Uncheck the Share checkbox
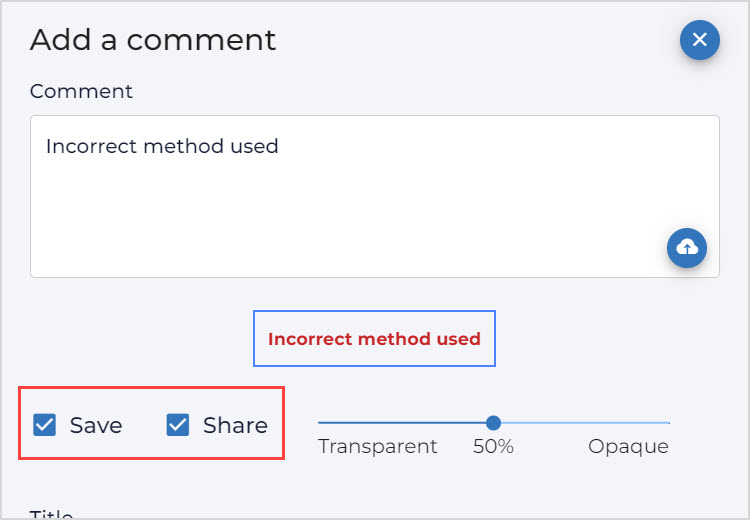Screen dimensions: 750x520 [178, 426]
